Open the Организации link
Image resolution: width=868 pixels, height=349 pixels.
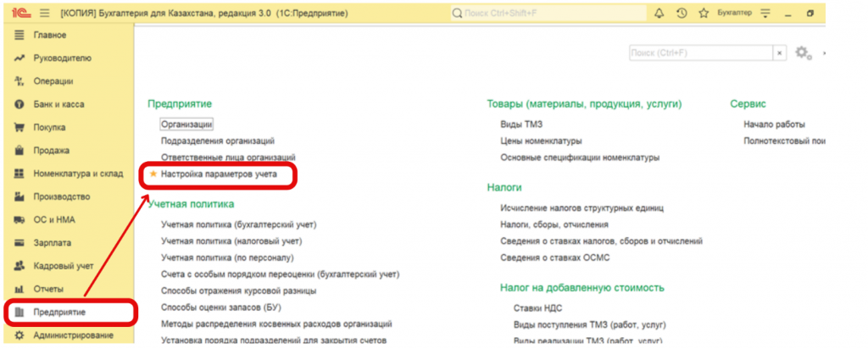click(186, 124)
